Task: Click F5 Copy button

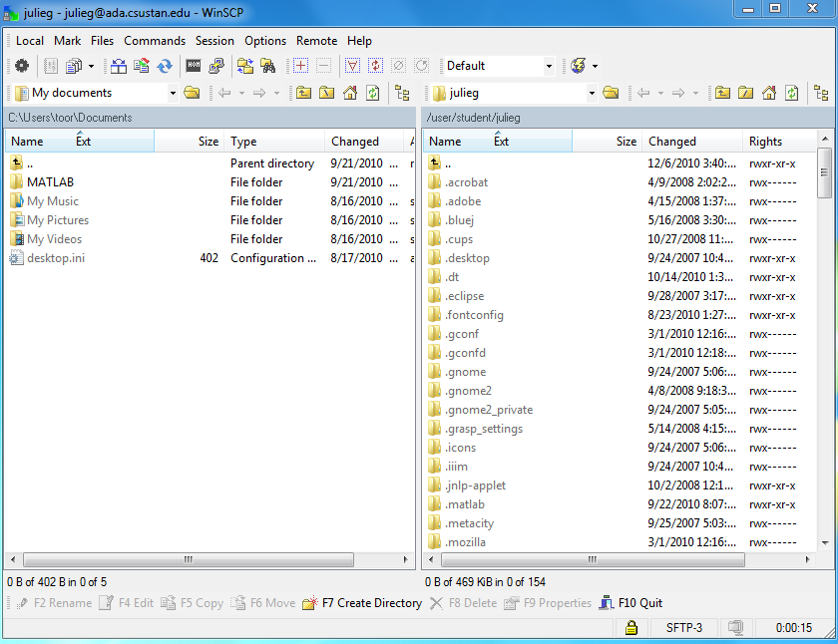Action: coord(193,603)
